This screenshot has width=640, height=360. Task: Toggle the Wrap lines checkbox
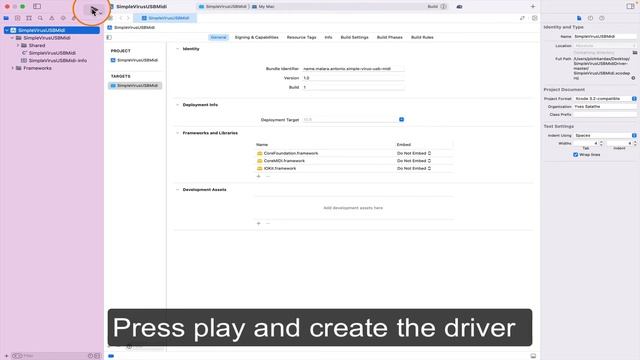(x=576, y=155)
